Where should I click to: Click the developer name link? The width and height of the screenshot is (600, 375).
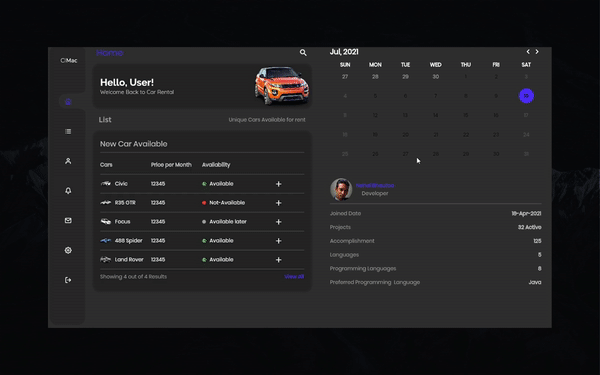click(375, 186)
